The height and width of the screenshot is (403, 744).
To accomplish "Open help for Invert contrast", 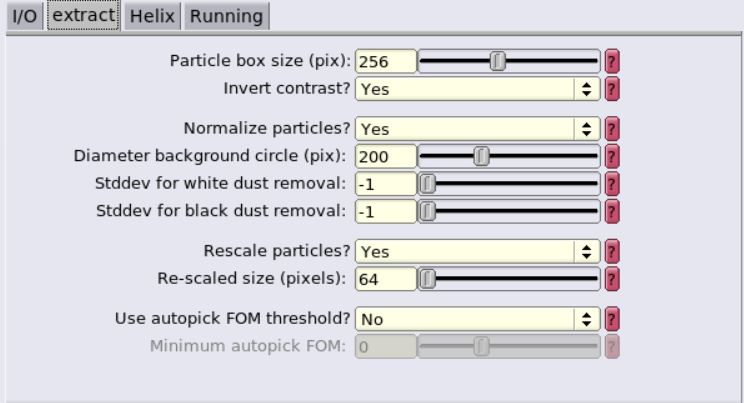I will point(612,89).
